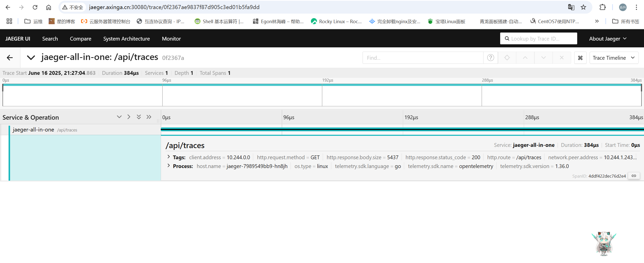Click the http.response.status_code value 200
The image size is (644, 263).
click(x=476, y=157)
